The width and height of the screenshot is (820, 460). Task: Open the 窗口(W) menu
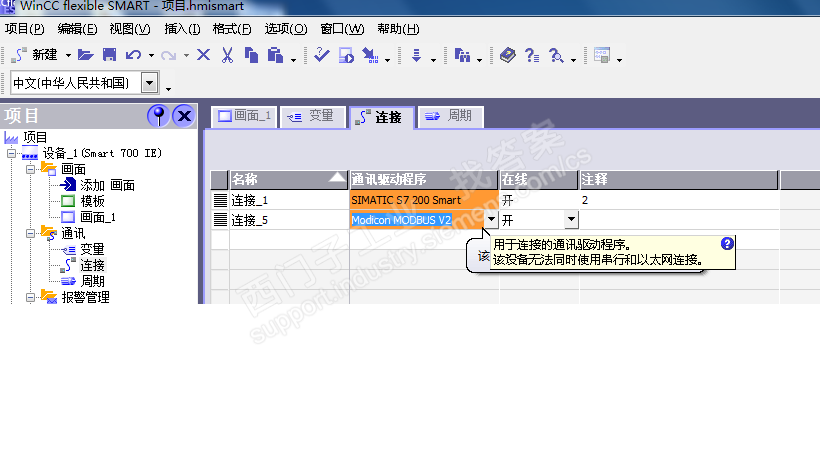(x=342, y=29)
